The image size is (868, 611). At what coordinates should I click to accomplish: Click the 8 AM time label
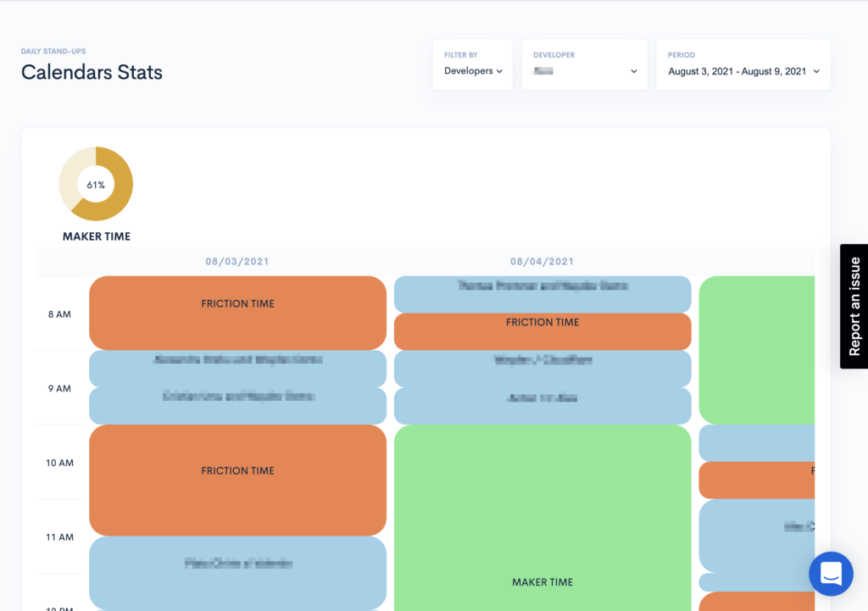[59, 314]
